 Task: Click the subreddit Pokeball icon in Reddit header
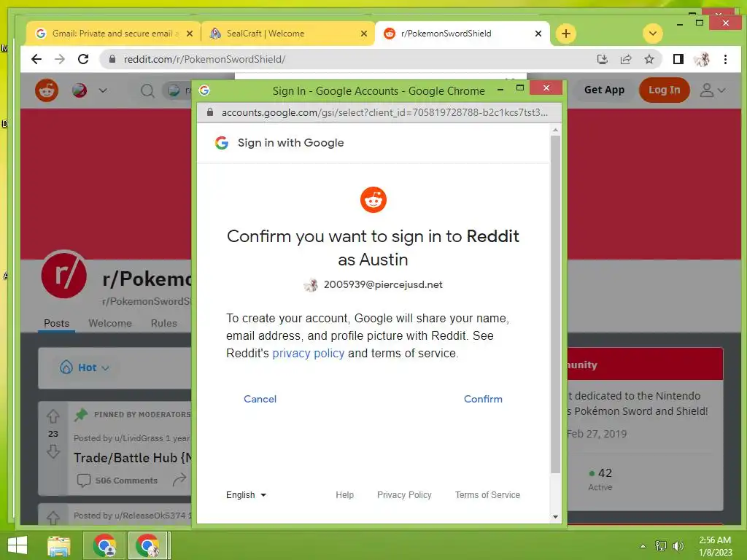point(80,90)
